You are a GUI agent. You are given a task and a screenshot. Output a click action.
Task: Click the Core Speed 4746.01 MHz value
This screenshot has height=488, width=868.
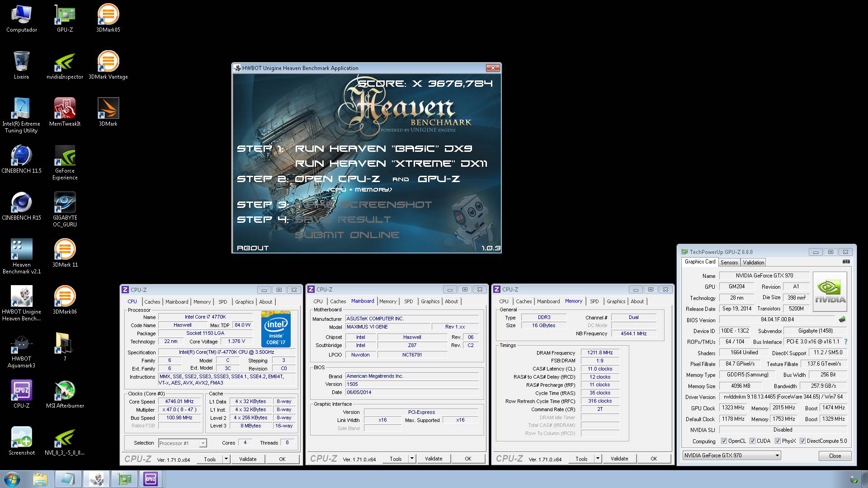coord(179,401)
